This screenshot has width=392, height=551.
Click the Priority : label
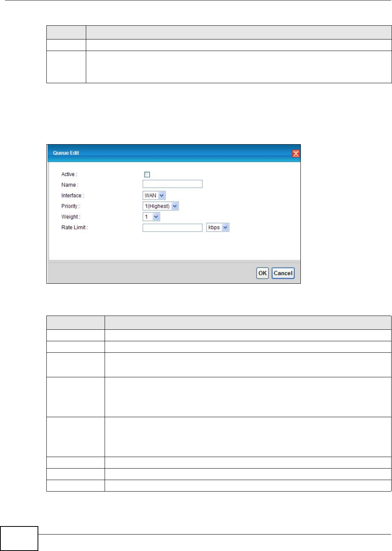[x=71, y=206]
